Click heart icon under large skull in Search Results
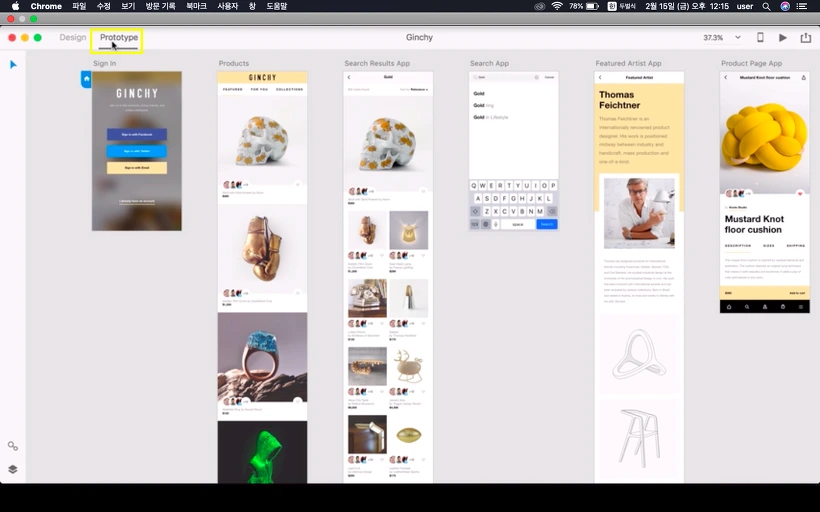This screenshot has width=820, height=512. pos(423,191)
